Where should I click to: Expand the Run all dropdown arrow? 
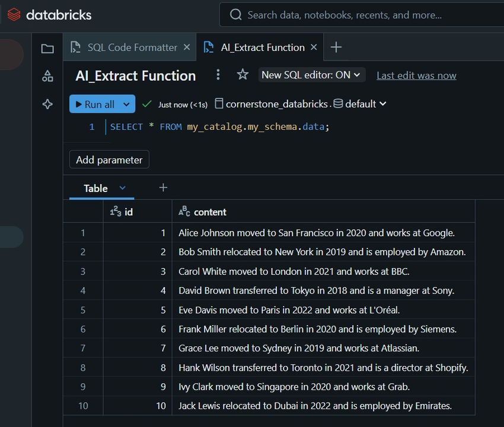click(x=126, y=104)
